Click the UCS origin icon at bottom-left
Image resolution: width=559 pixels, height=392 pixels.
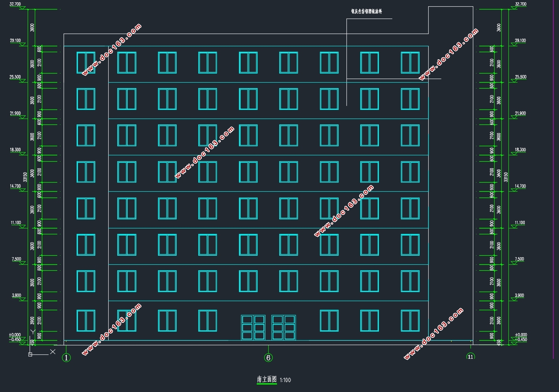pos(30,354)
